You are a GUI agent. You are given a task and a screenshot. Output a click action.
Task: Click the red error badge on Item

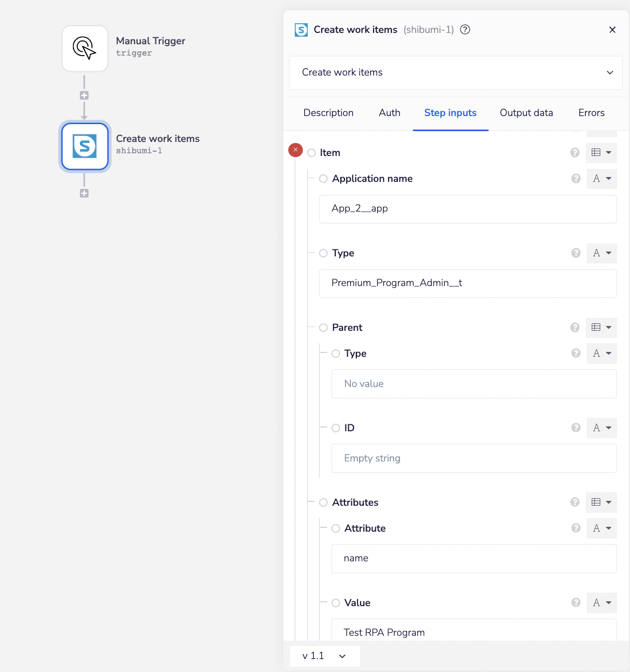pyautogui.click(x=295, y=150)
